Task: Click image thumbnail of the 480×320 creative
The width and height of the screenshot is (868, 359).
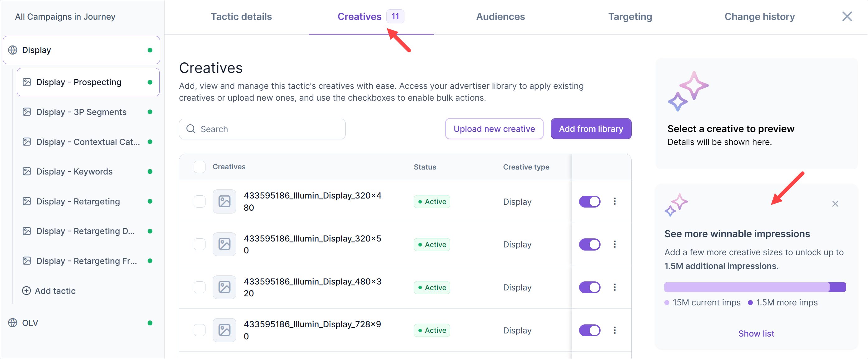Action: pyautogui.click(x=224, y=287)
